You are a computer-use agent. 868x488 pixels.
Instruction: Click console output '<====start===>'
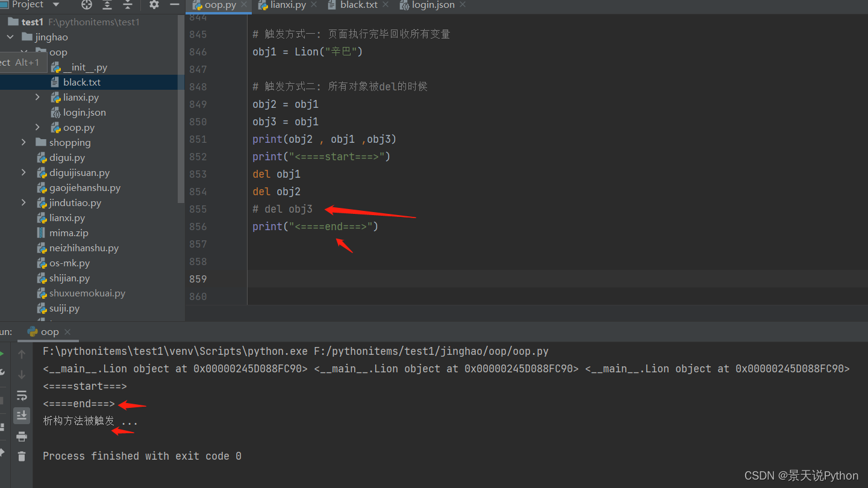coord(85,386)
